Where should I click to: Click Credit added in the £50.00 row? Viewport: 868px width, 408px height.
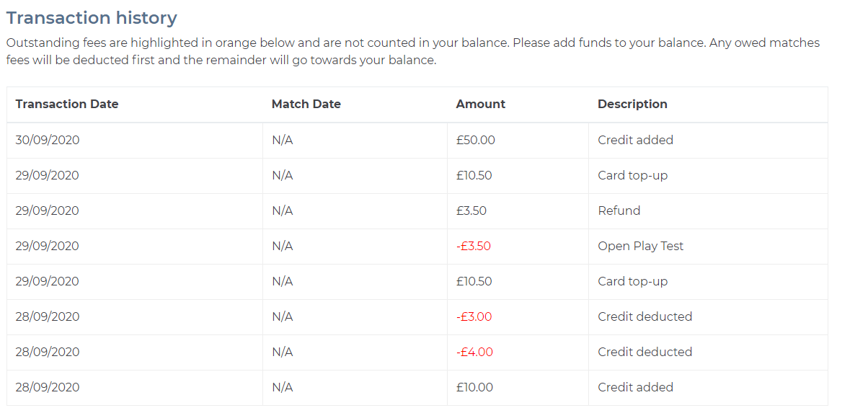(x=635, y=140)
